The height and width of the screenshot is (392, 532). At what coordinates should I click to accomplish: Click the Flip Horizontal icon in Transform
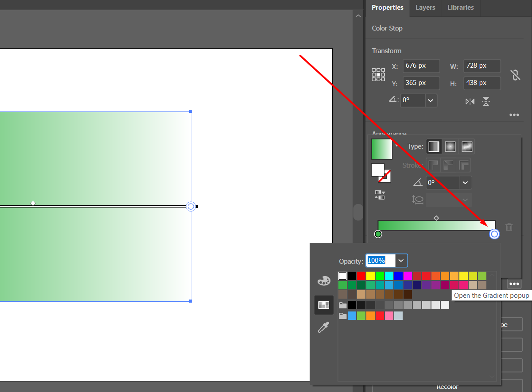(x=470, y=101)
